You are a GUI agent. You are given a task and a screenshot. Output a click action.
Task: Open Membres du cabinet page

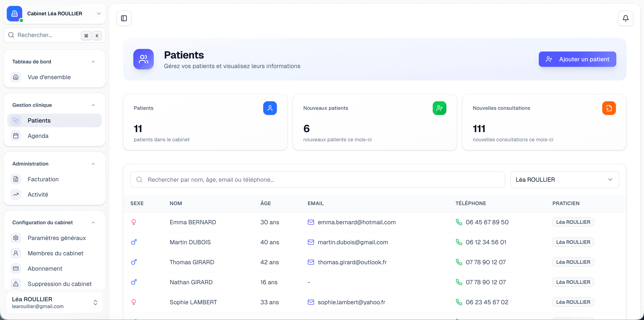pos(55,253)
